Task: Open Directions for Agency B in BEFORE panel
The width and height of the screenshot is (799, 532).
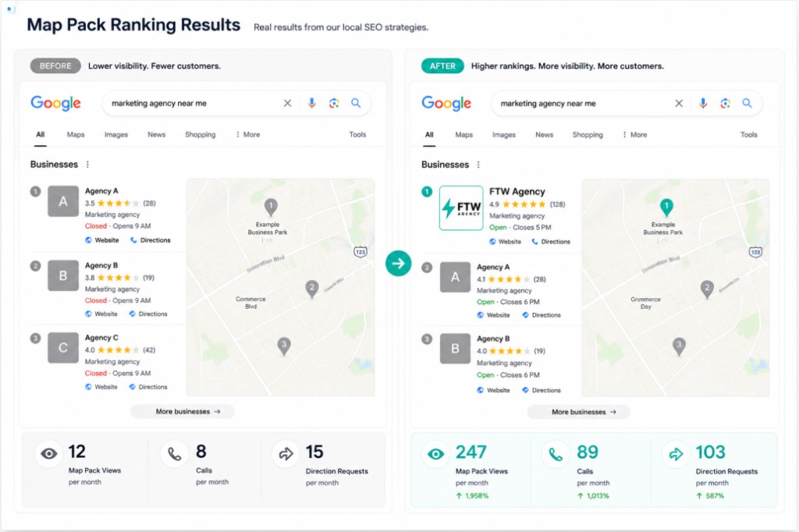Action: [147, 314]
